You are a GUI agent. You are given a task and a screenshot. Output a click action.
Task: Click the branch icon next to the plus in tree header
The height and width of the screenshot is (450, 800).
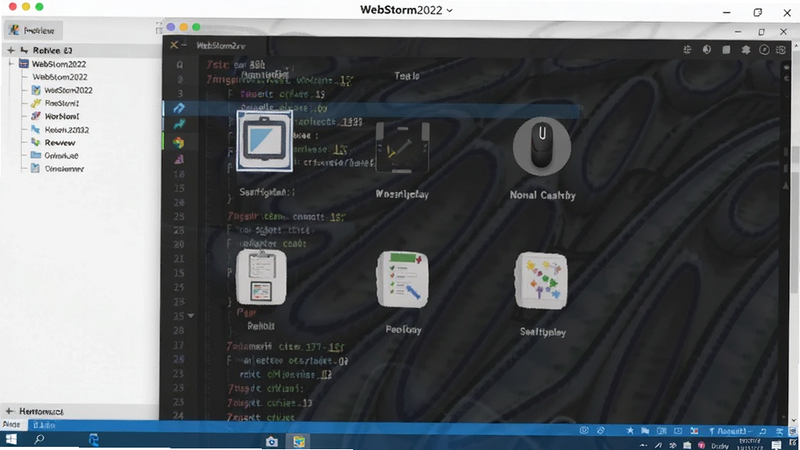(23, 50)
